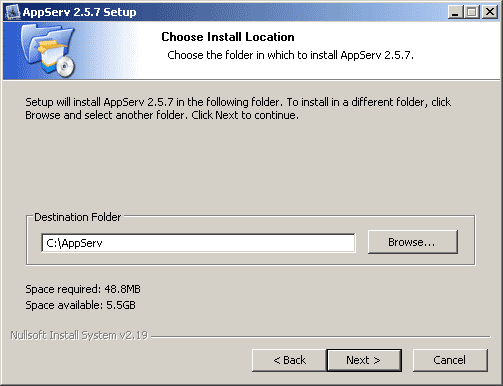Click the Space required: 48.8MB text
Image resolution: width=503 pixels, height=386 pixels.
[83, 289]
